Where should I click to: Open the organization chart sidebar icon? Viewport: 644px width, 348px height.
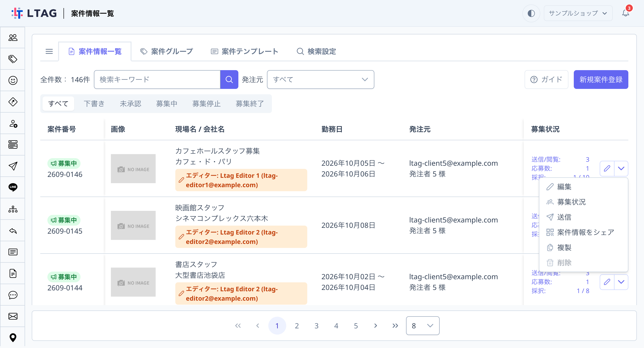tap(13, 209)
